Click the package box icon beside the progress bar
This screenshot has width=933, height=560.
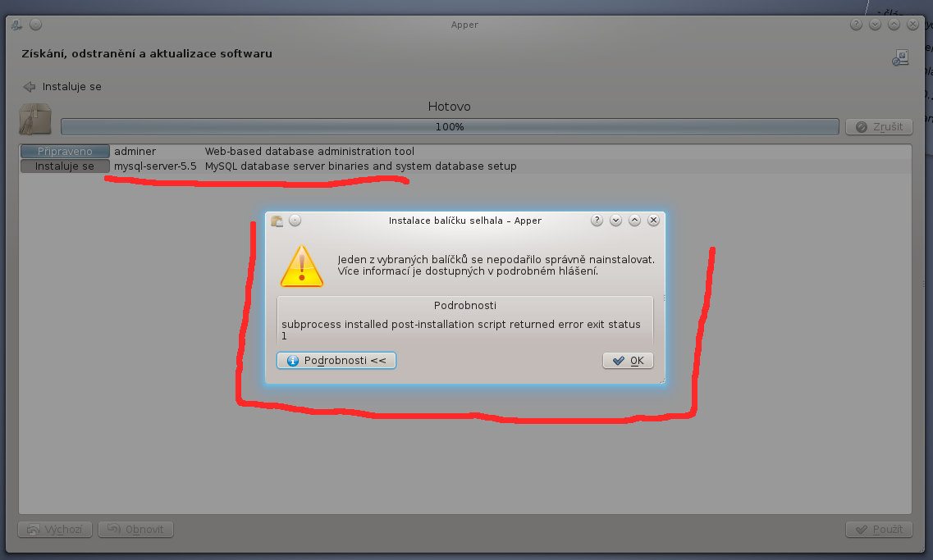[35, 119]
